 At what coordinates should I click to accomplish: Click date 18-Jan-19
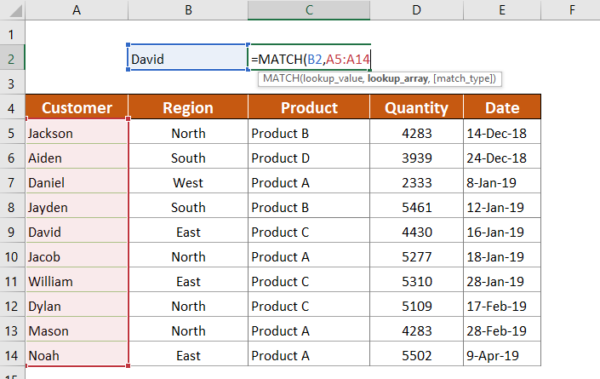tap(502, 256)
